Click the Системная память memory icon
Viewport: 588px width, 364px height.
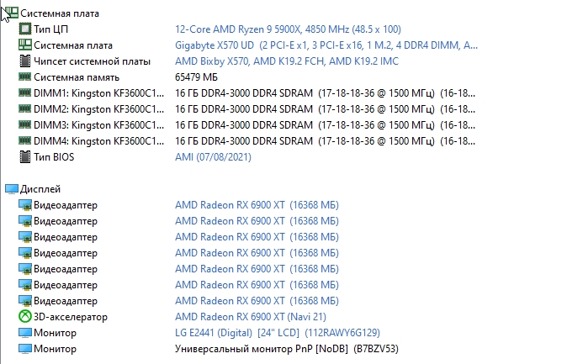pyautogui.click(x=24, y=77)
